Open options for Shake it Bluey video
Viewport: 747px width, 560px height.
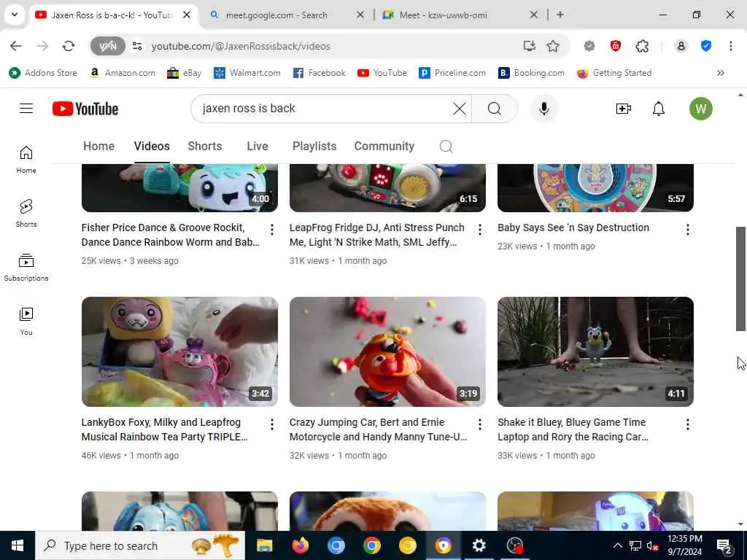687,424
